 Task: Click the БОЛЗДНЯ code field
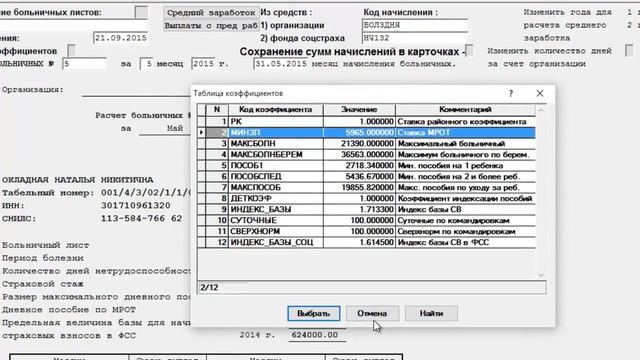coord(415,25)
